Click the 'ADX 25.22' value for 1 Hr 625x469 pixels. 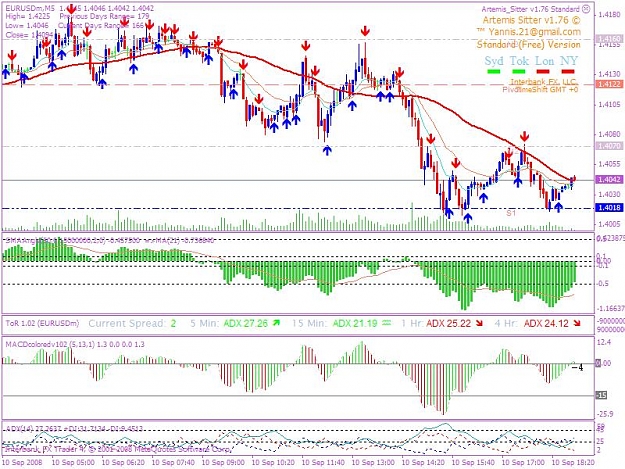[448, 323]
